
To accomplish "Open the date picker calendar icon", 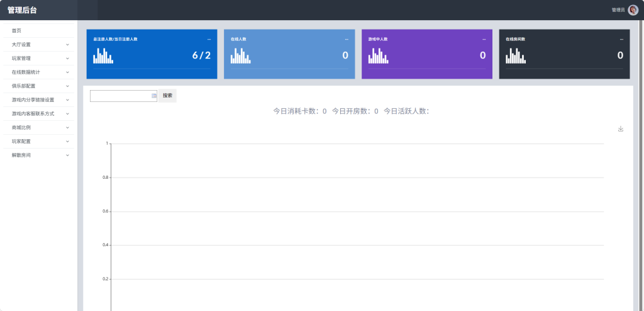I will (x=154, y=96).
